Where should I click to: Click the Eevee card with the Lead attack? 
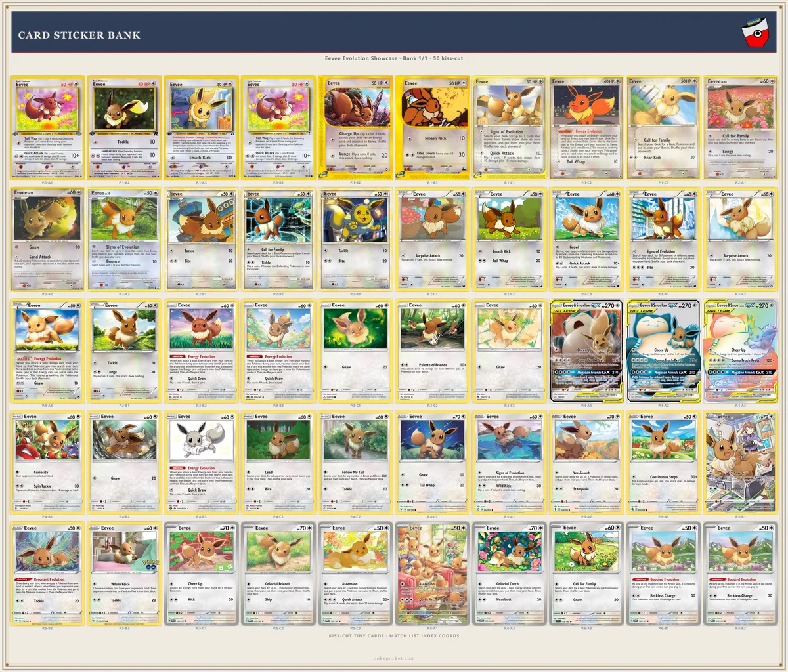(278, 463)
